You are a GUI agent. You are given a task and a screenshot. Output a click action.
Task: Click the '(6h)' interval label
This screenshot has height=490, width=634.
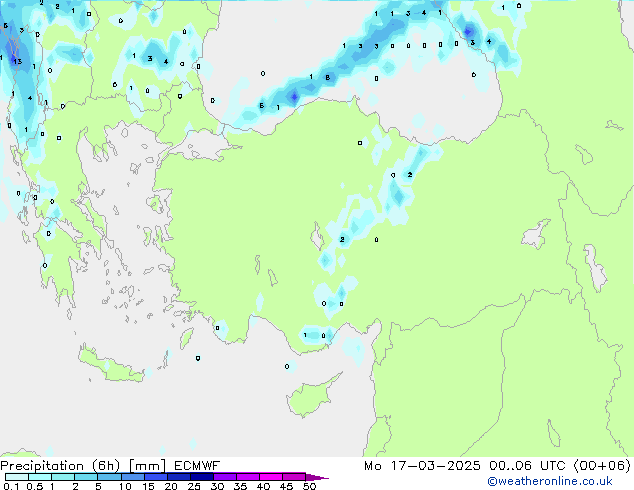[106, 466]
